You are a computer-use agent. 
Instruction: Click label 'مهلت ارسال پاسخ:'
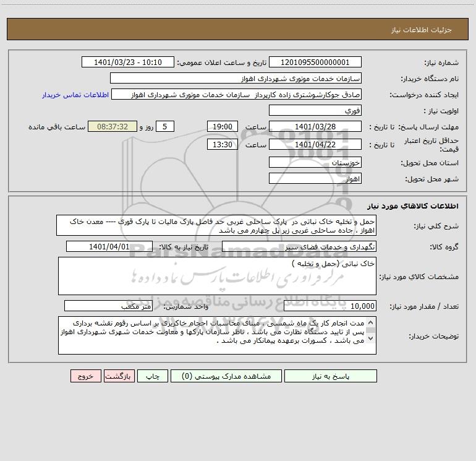point(428,127)
